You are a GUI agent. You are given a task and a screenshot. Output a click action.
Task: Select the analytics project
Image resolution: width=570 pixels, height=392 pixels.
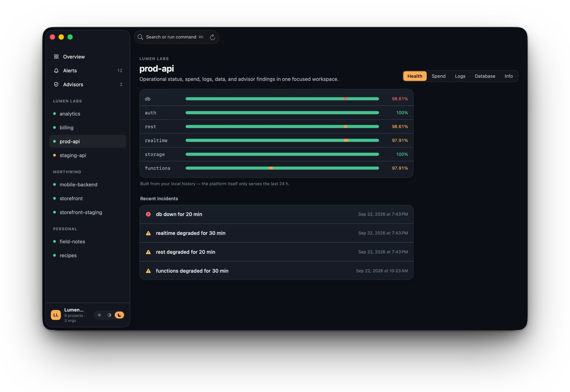tap(88, 114)
